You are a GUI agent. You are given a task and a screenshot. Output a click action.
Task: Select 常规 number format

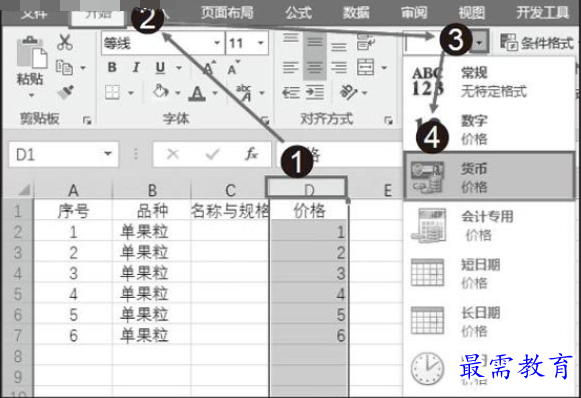coord(489,82)
